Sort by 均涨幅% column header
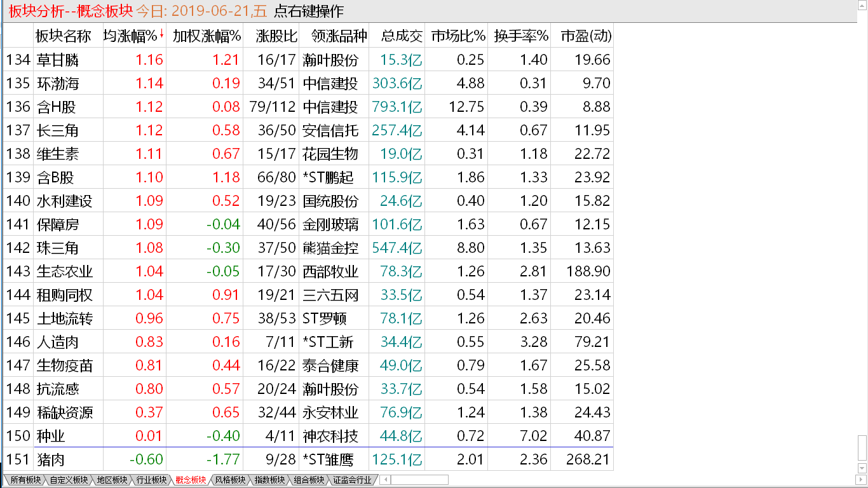The height and width of the screenshot is (488, 868). pyautogui.click(x=134, y=36)
